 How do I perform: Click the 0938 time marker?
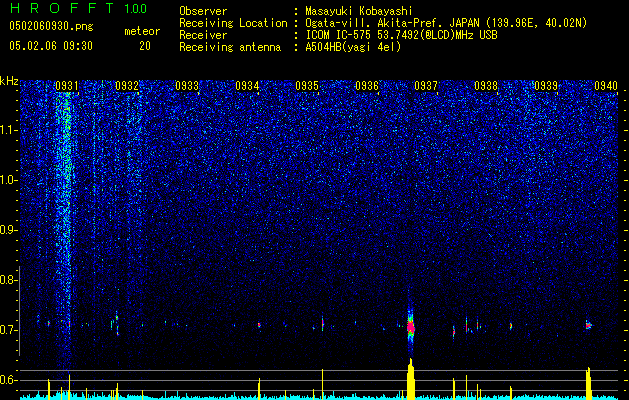486,86
